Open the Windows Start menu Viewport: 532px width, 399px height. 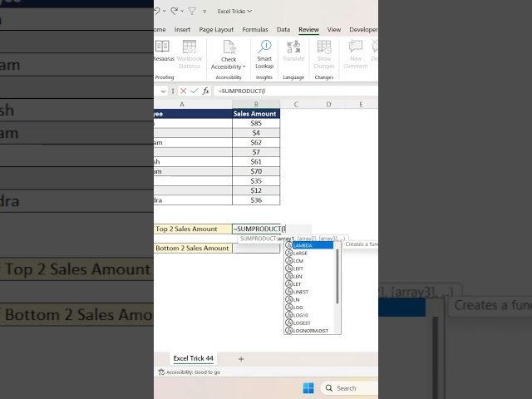(x=308, y=388)
